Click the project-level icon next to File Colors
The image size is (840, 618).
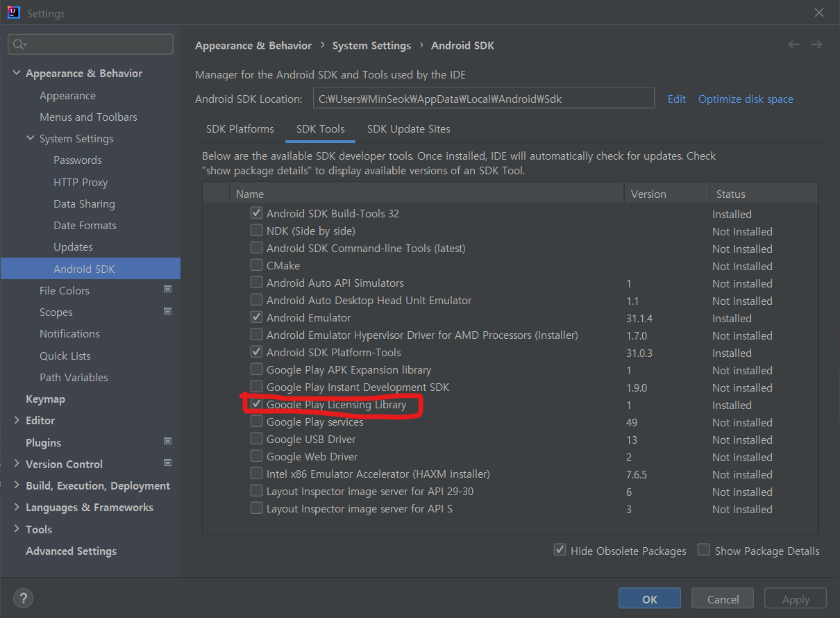tap(167, 289)
